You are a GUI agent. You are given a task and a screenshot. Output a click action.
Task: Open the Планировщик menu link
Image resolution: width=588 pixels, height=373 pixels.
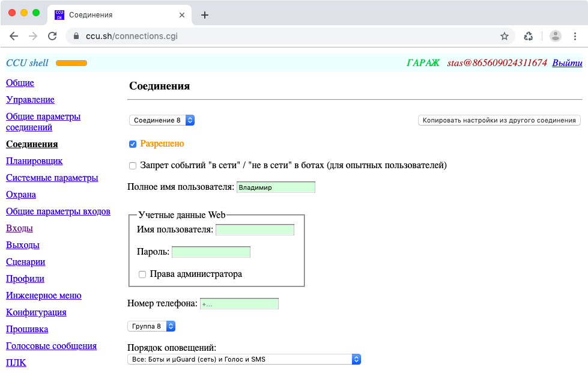34,161
